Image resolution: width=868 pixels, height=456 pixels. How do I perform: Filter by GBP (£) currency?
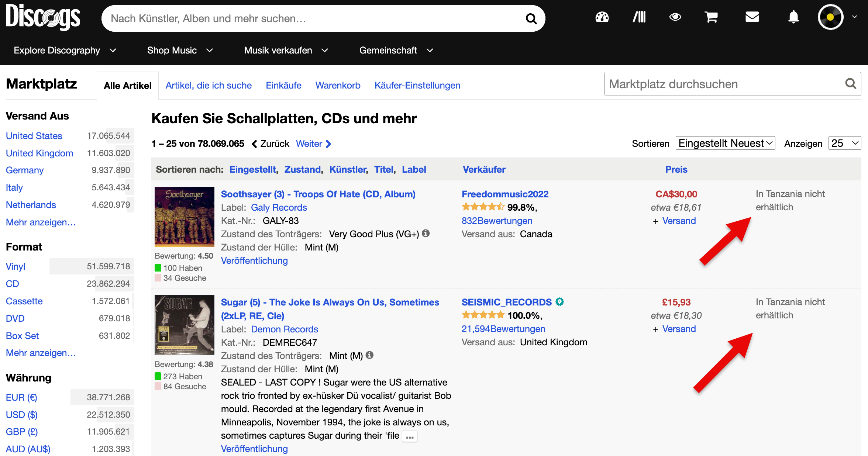click(22, 432)
